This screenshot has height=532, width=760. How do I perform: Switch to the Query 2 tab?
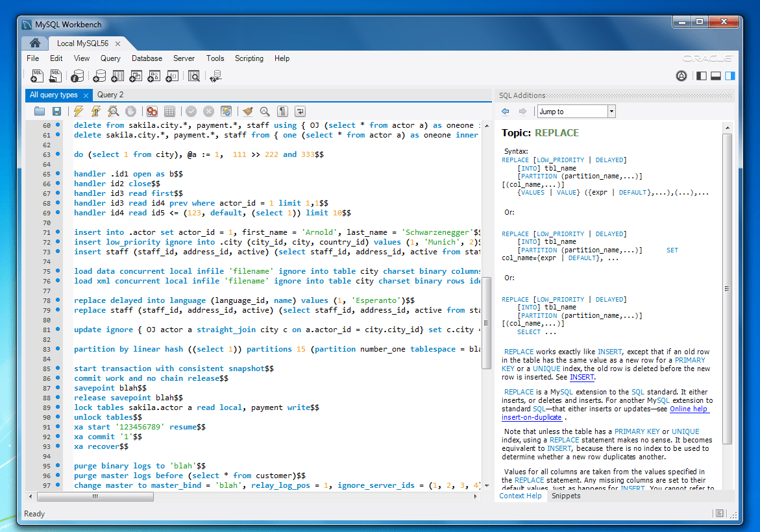point(110,95)
